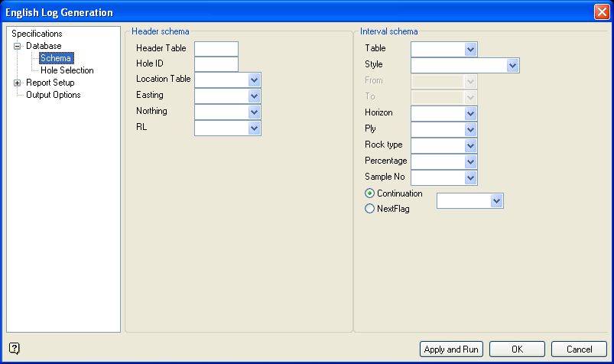This screenshot has height=364, width=614.
Task: Select the Schema tree item
Action: pyautogui.click(x=56, y=58)
